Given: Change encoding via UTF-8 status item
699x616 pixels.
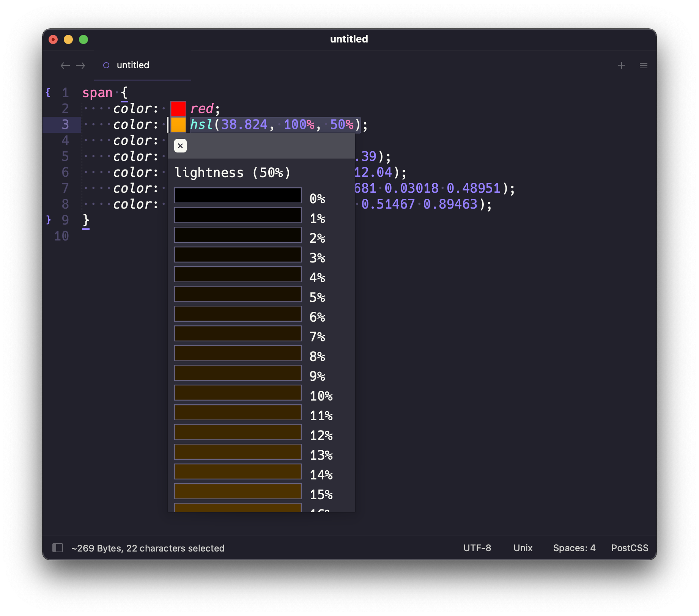Looking at the screenshot, I should tap(477, 548).
